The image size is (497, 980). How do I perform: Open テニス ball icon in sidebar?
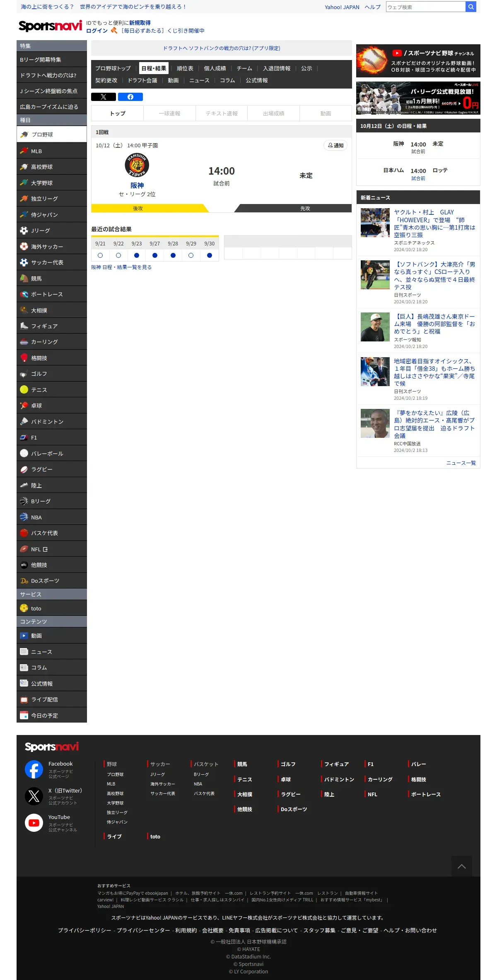[24, 390]
